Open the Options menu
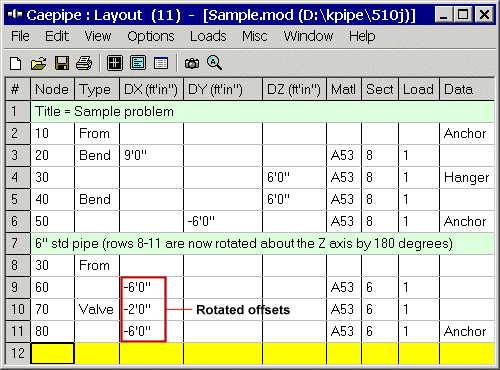Screen dimensions: 500x370 [151, 36]
